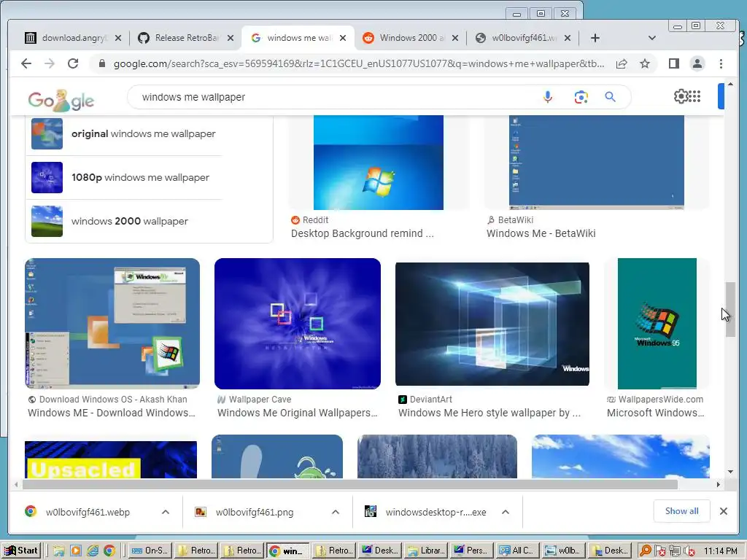
Task: Click the Upsacled wallpaper thumbnail
Action: (111, 459)
